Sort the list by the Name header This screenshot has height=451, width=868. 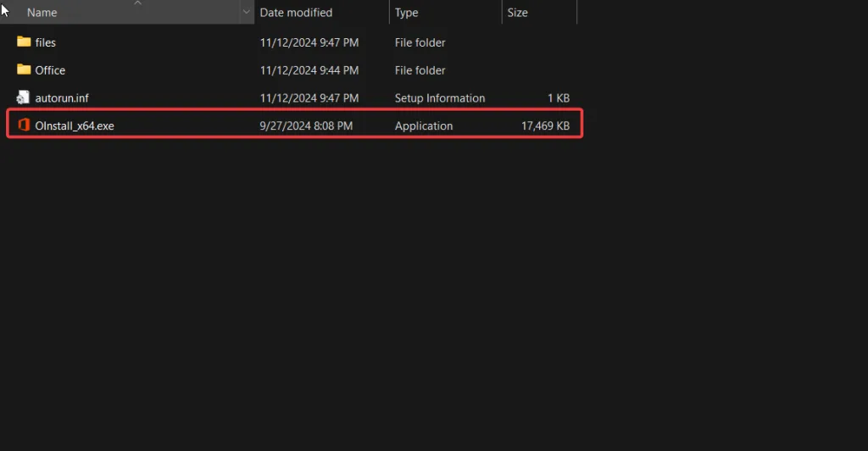tap(42, 13)
